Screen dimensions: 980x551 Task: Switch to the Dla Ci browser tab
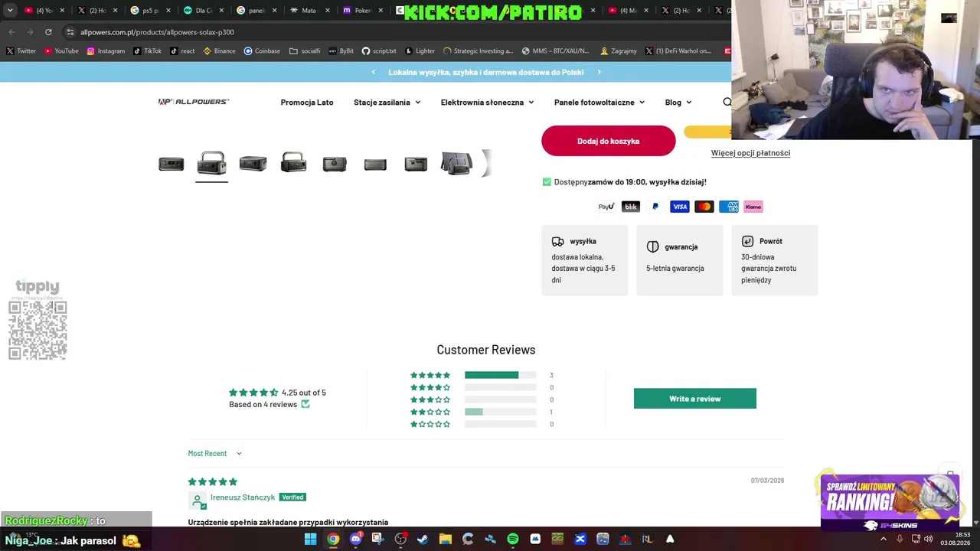[x=203, y=11]
